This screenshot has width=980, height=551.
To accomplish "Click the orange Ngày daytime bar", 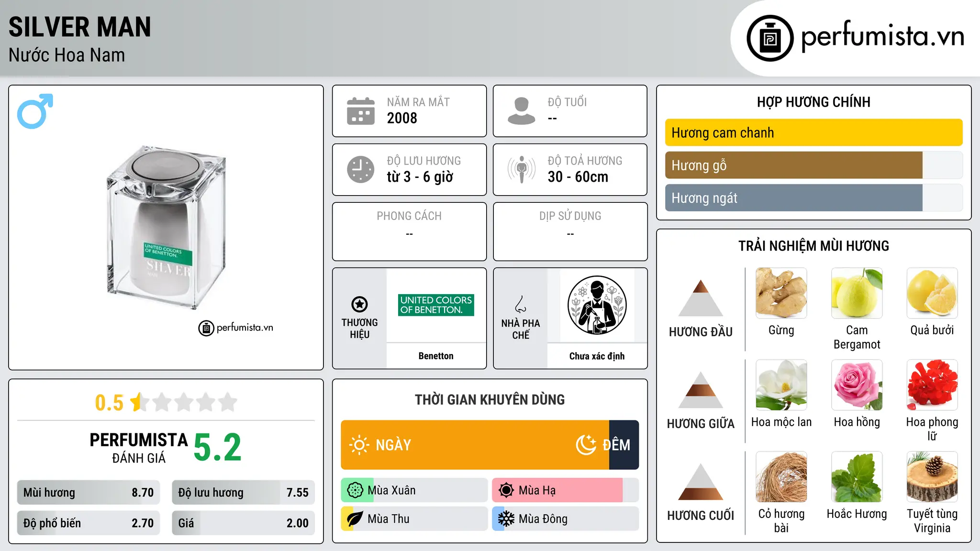I will [475, 445].
